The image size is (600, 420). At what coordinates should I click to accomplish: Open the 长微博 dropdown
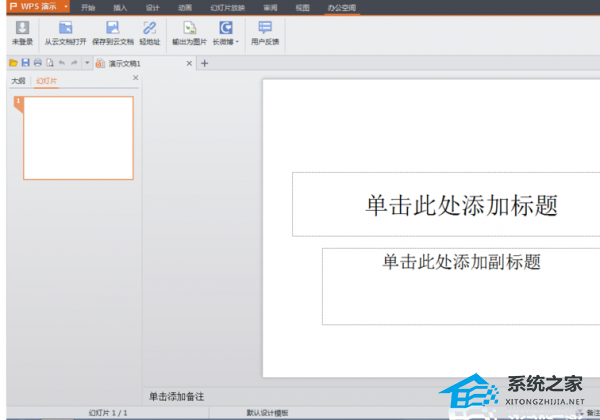[x=226, y=33]
